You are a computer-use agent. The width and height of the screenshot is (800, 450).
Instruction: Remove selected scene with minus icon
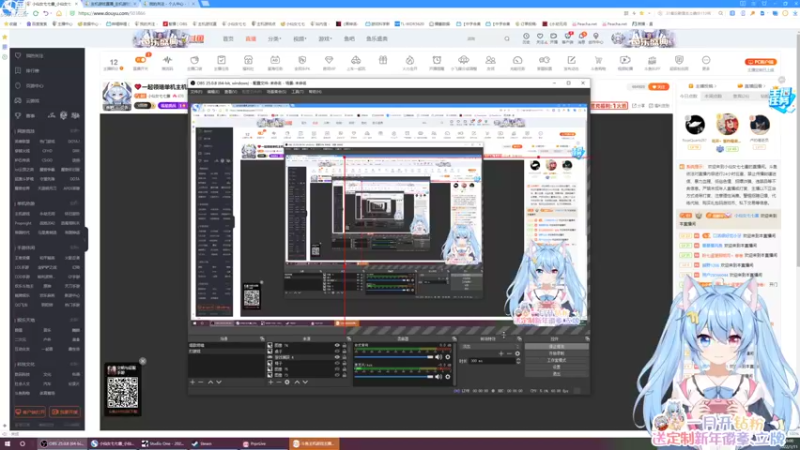(x=201, y=382)
